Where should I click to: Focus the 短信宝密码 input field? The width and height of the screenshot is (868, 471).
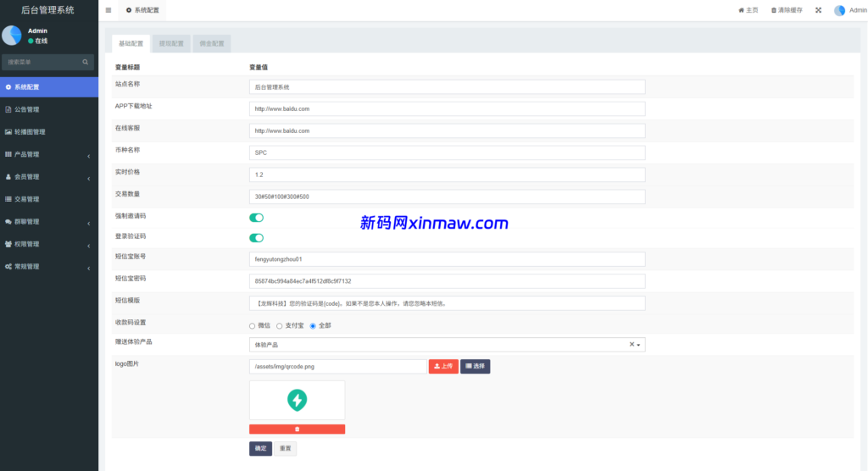click(447, 281)
